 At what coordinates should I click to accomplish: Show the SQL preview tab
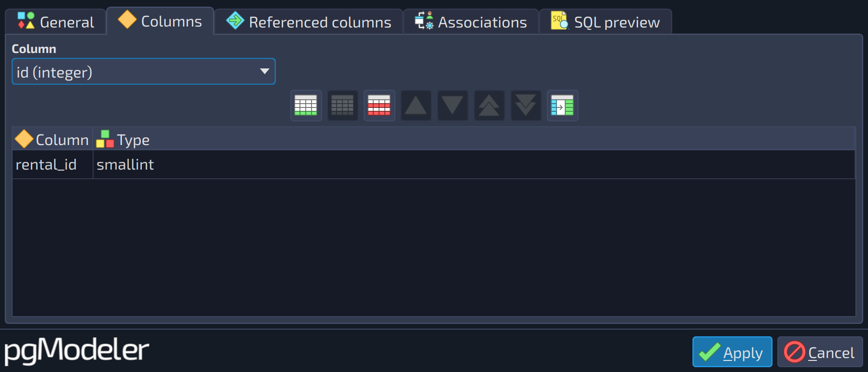click(605, 22)
